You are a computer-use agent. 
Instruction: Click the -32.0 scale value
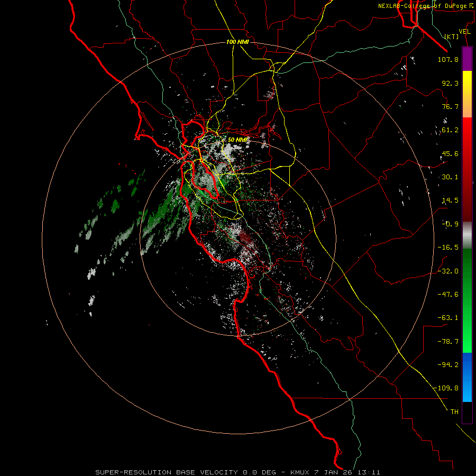[448, 271]
